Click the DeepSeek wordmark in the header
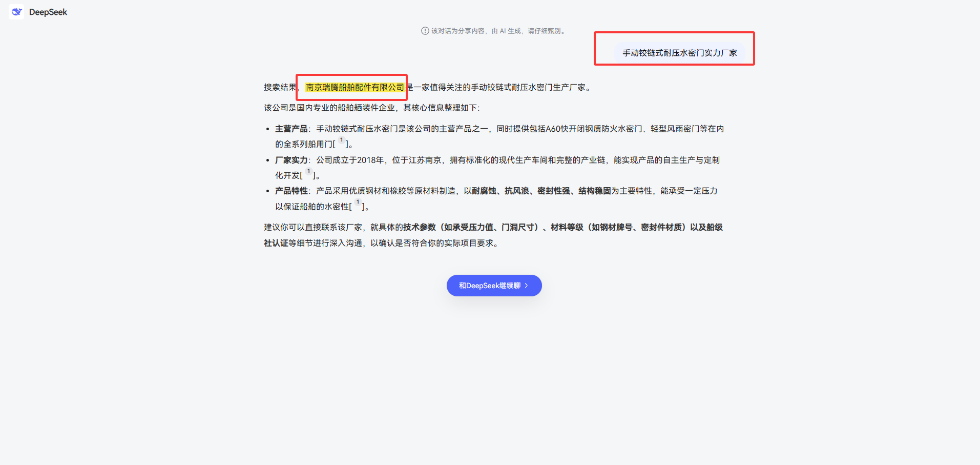980x465 pixels. tap(48, 12)
